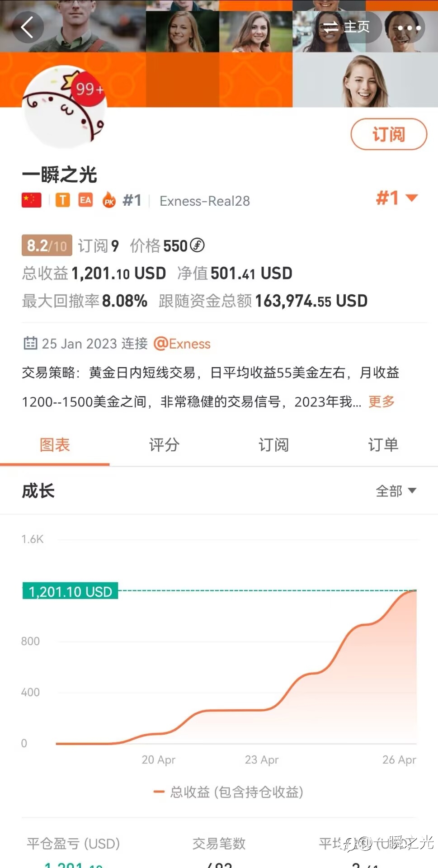Image resolution: width=438 pixels, height=868 pixels.
Task: Tap the PK flame badge icon
Action: 109,200
